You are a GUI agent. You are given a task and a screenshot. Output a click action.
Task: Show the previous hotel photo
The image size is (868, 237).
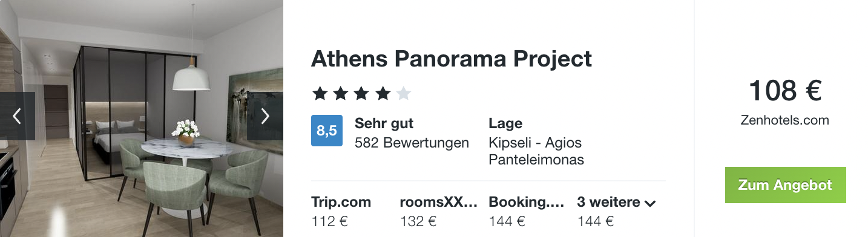pyautogui.click(x=17, y=116)
